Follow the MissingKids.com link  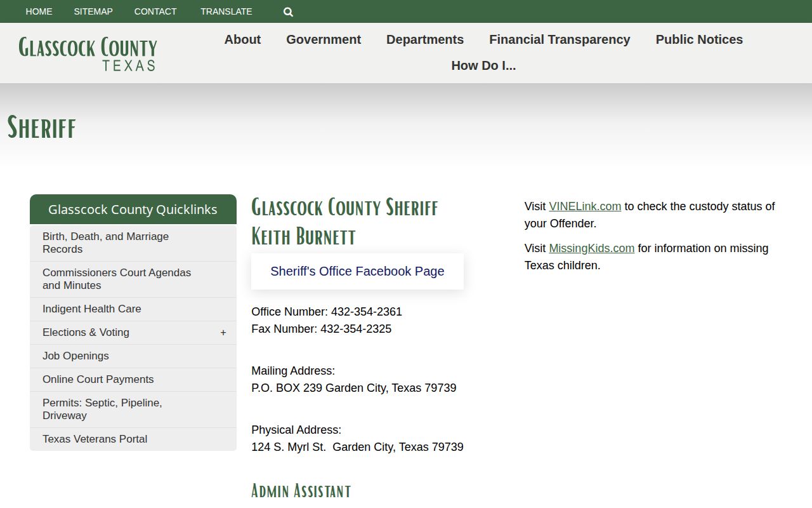point(592,248)
